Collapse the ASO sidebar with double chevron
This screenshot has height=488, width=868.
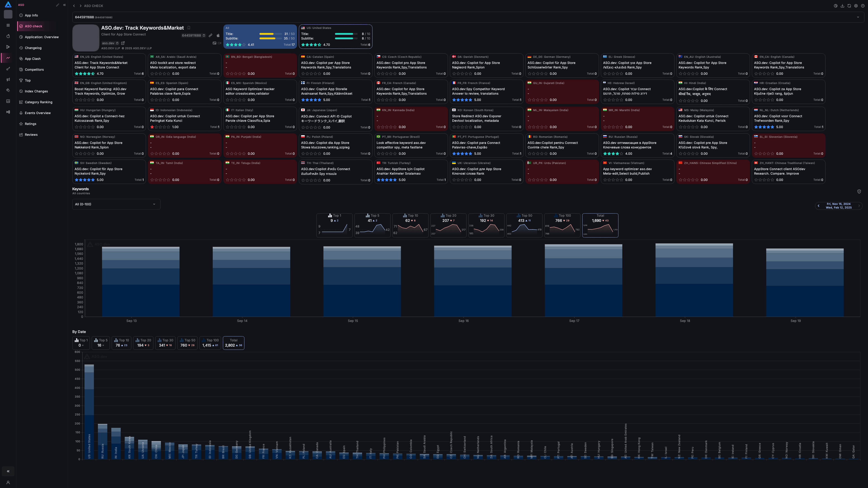click(x=64, y=5)
